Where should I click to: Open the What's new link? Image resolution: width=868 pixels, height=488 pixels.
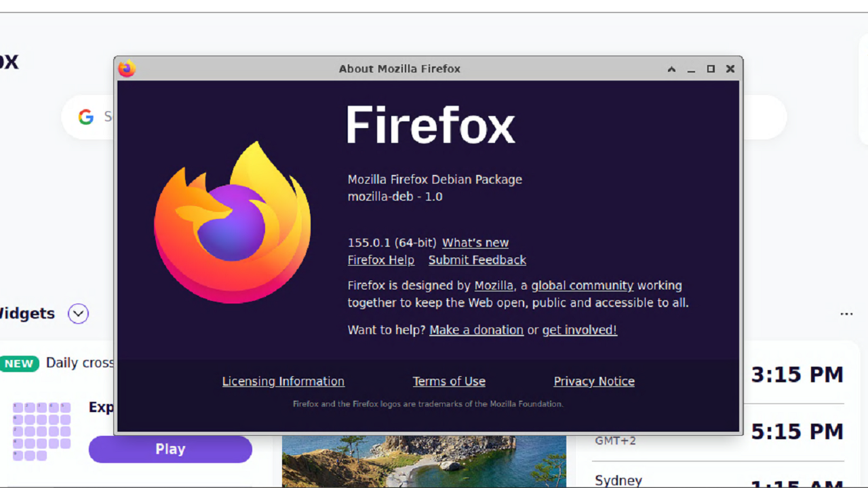pos(475,243)
